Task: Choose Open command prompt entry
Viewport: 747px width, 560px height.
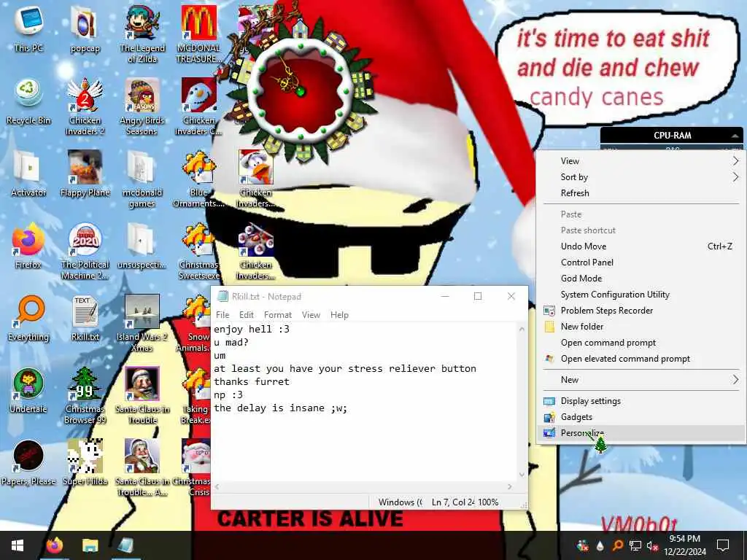Action: pyautogui.click(x=640, y=343)
